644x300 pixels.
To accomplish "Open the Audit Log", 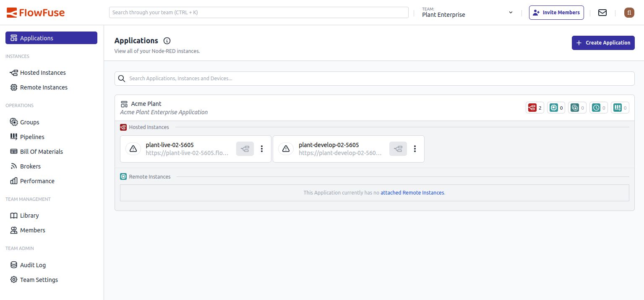I will coord(32,265).
